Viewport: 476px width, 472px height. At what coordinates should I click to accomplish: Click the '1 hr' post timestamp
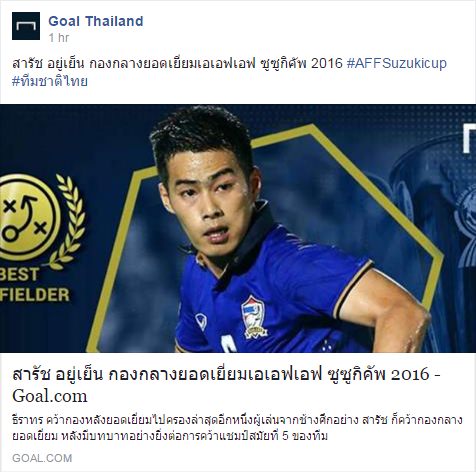(59, 38)
